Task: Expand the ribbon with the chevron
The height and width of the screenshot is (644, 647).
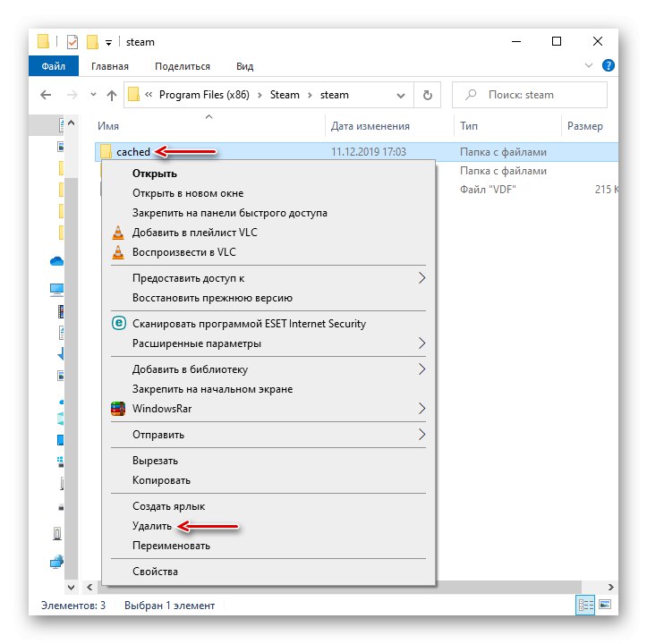Action: 589,65
